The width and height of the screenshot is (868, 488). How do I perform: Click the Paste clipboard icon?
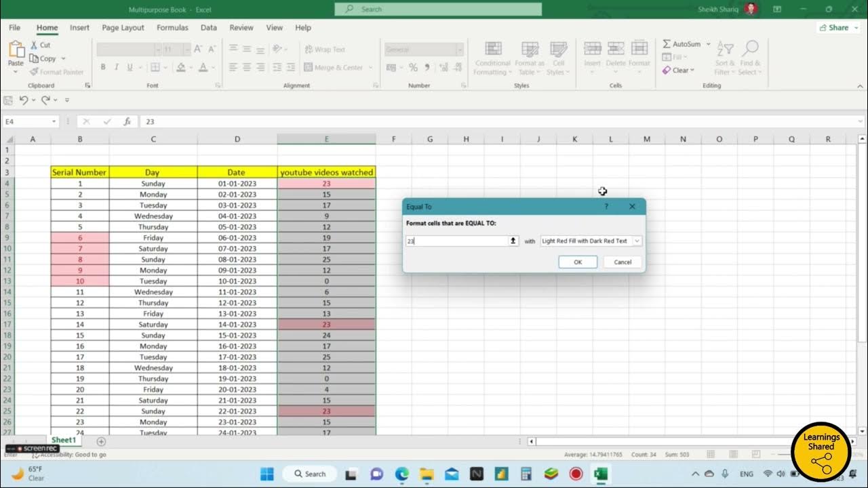click(x=15, y=49)
